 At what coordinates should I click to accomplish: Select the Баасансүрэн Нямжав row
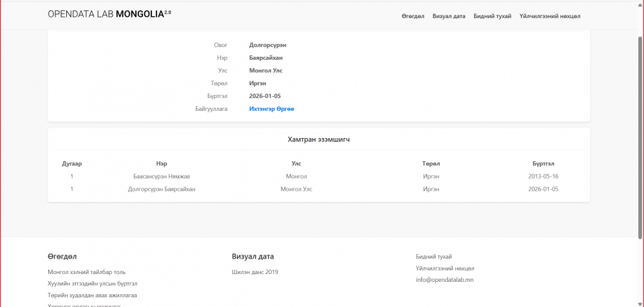[x=162, y=176]
